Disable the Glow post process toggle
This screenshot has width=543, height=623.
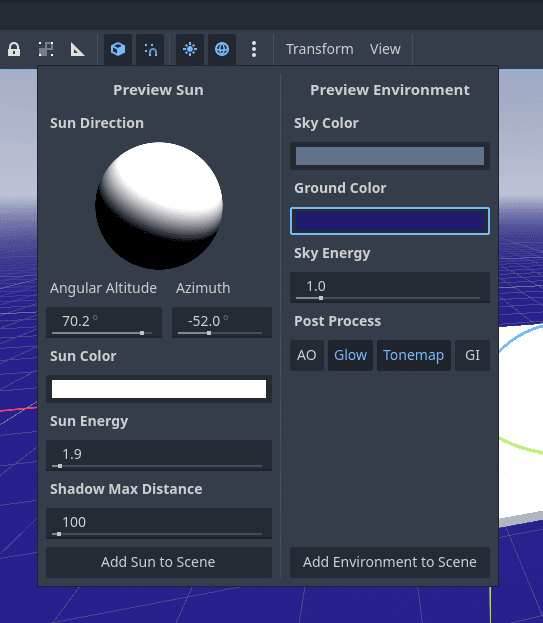350,355
